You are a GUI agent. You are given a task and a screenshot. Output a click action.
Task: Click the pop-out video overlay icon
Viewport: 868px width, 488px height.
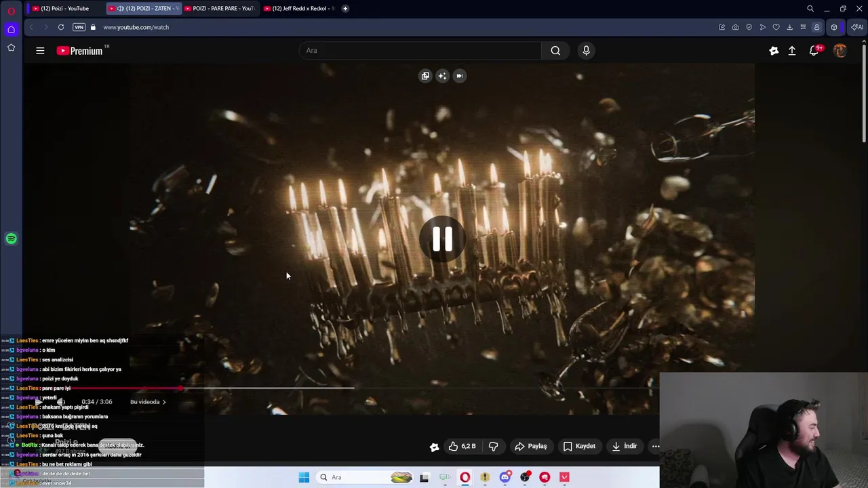[x=425, y=76]
